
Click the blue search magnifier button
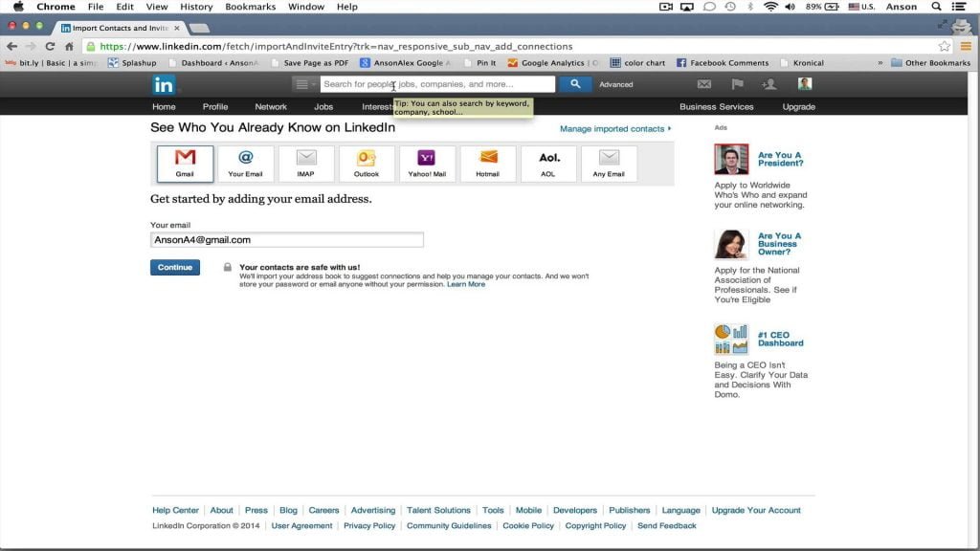575,84
